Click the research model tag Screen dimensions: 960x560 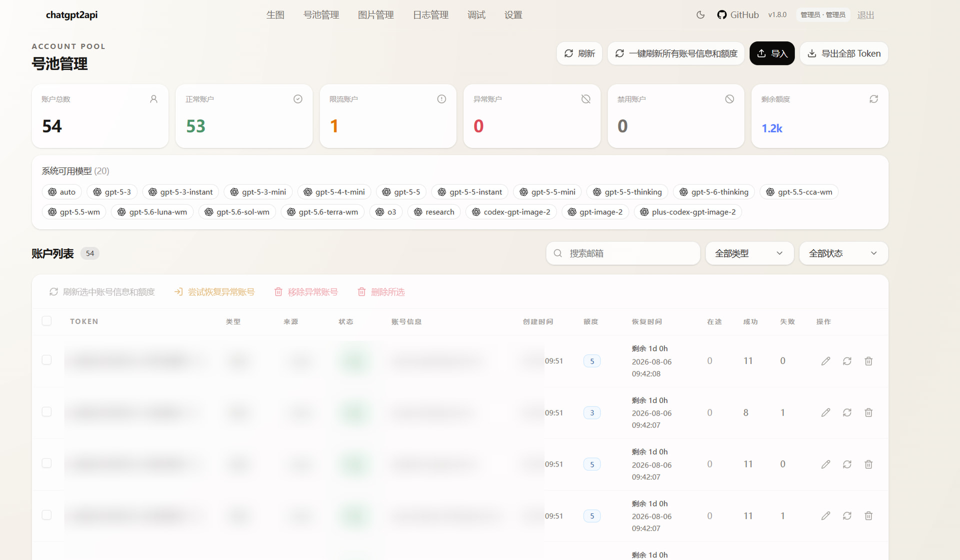(x=434, y=212)
